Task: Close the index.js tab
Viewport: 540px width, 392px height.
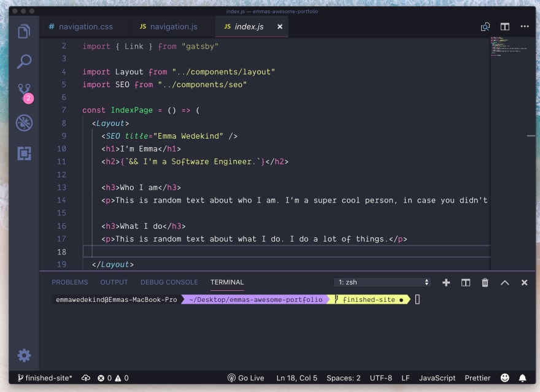Action: (x=280, y=26)
